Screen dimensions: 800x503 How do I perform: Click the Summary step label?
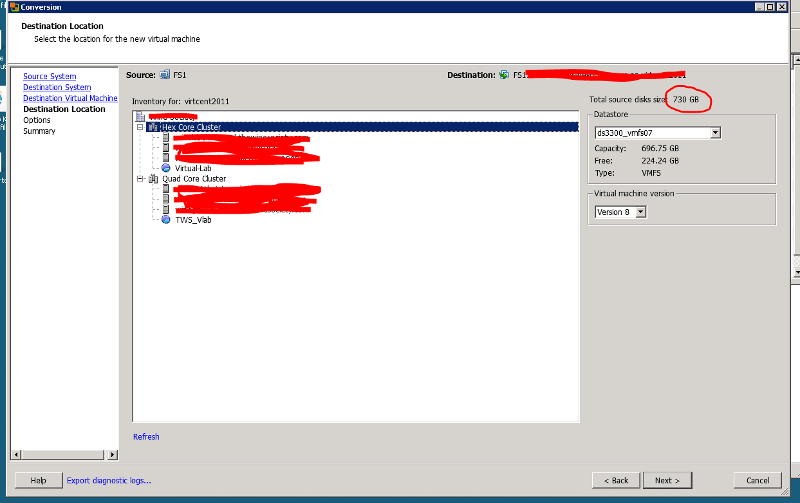coord(39,131)
